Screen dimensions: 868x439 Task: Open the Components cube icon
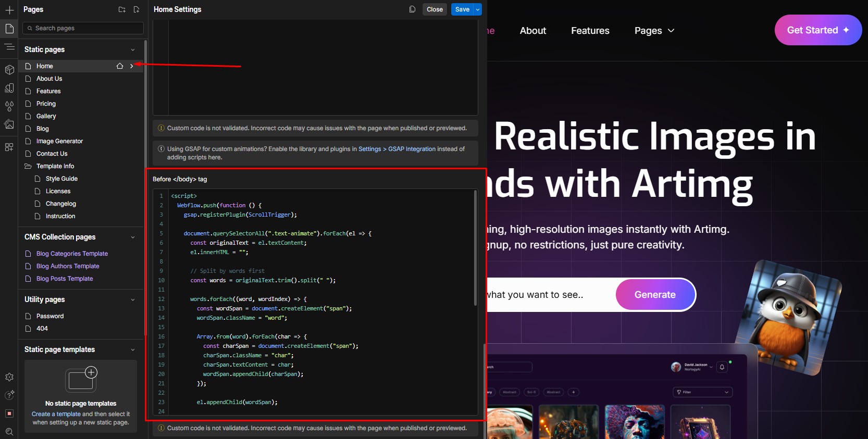pos(9,70)
